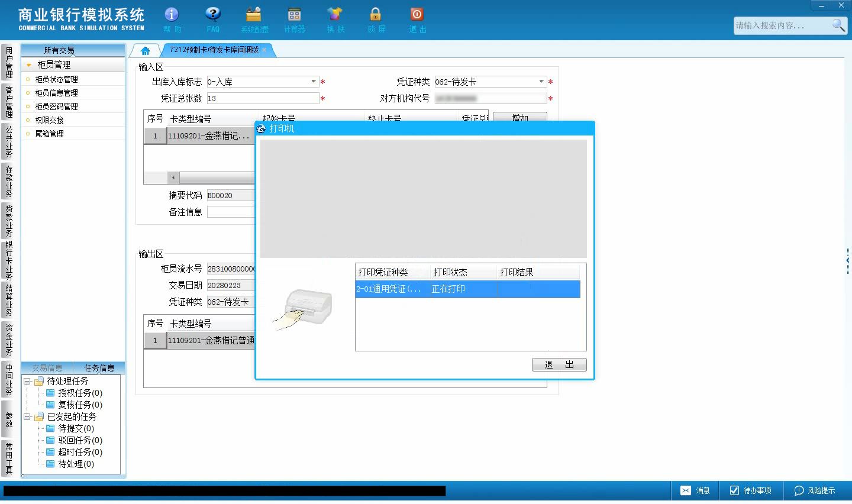Open 风险提示 speech-bubble icon
The image size is (852, 504).
coord(799,490)
